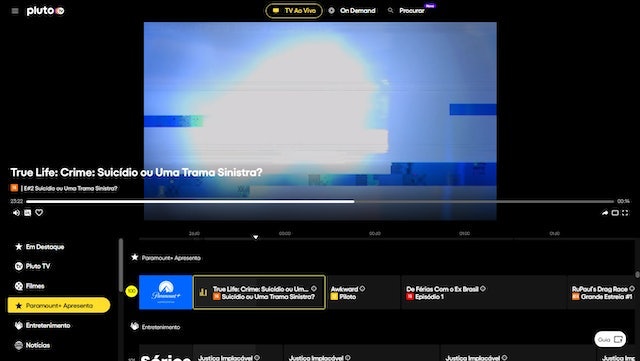
Task: Mute the player volume
Action: (16, 213)
